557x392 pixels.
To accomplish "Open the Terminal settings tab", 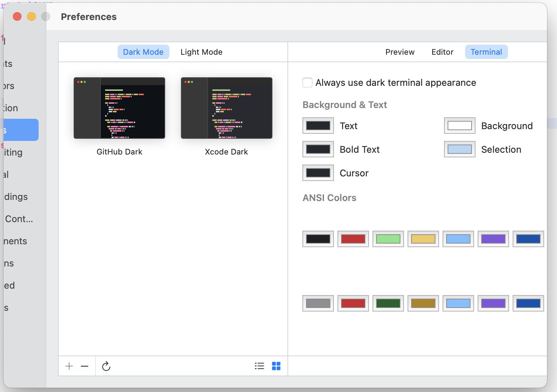I will click(x=486, y=52).
